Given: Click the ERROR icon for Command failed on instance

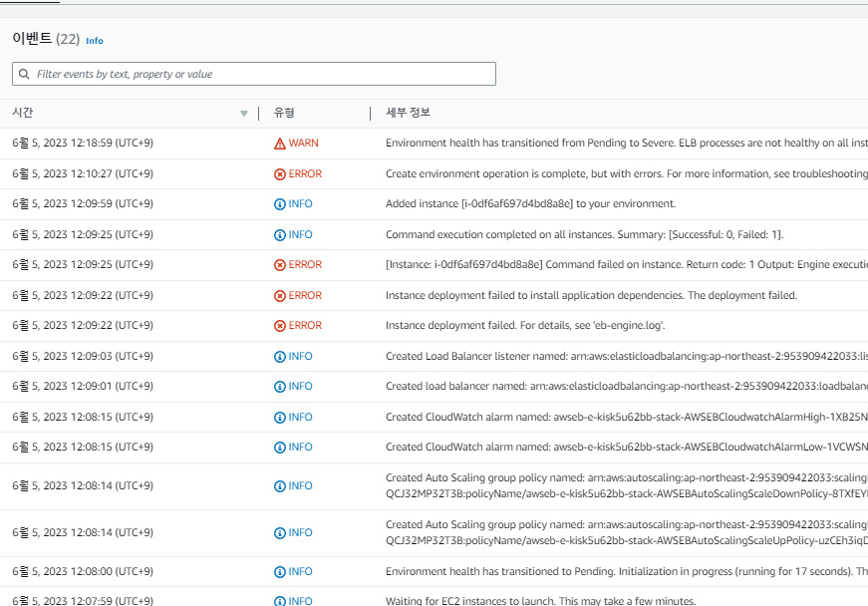Looking at the screenshot, I should [280, 265].
